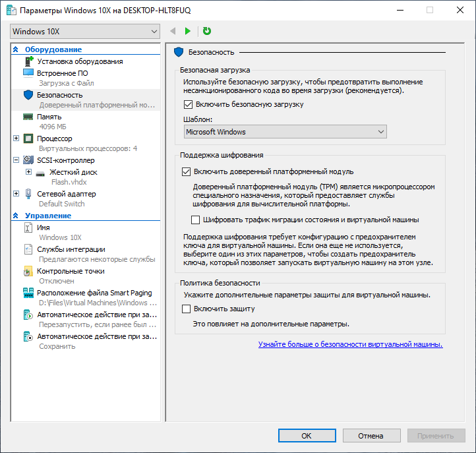Click the automatic start action icon above Перезапустить
The width and height of the screenshot is (476, 453).
pos(28,315)
